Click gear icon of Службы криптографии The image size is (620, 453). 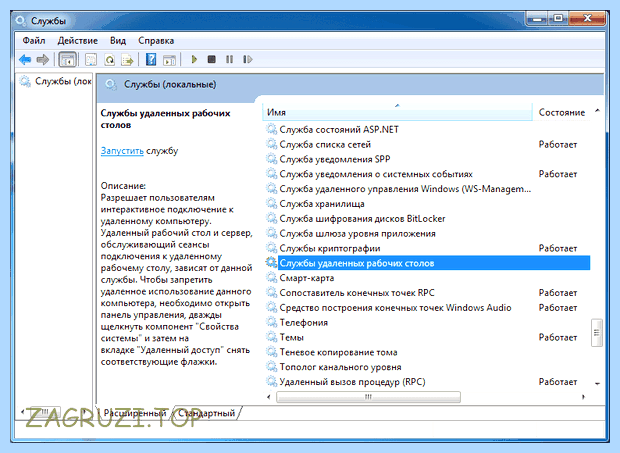(x=271, y=248)
